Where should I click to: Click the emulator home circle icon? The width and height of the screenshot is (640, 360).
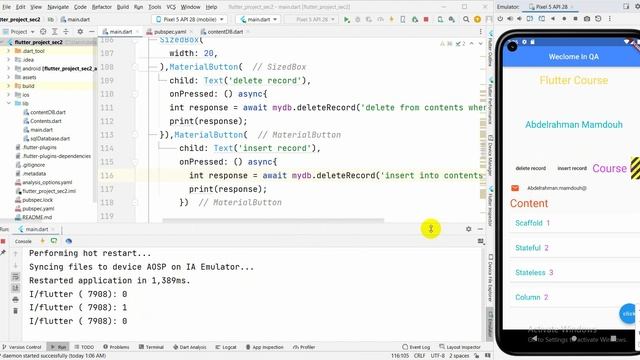point(564,19)
